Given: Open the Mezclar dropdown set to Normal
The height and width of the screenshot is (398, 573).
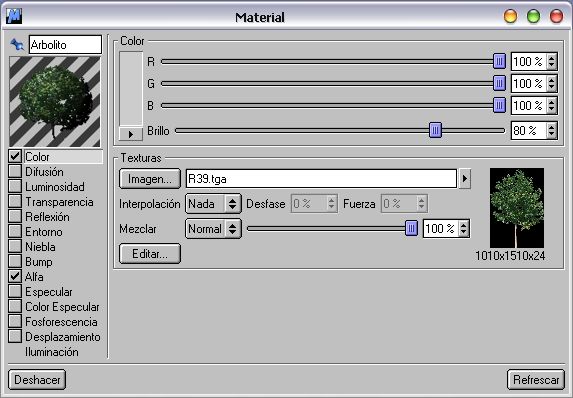Looking at the screenshot, I should tap(213, 229).
